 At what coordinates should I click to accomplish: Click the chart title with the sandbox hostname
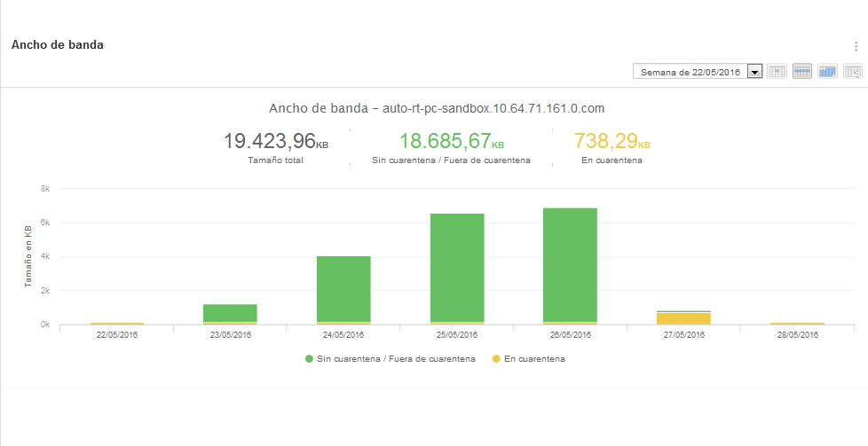coord(436,108)
